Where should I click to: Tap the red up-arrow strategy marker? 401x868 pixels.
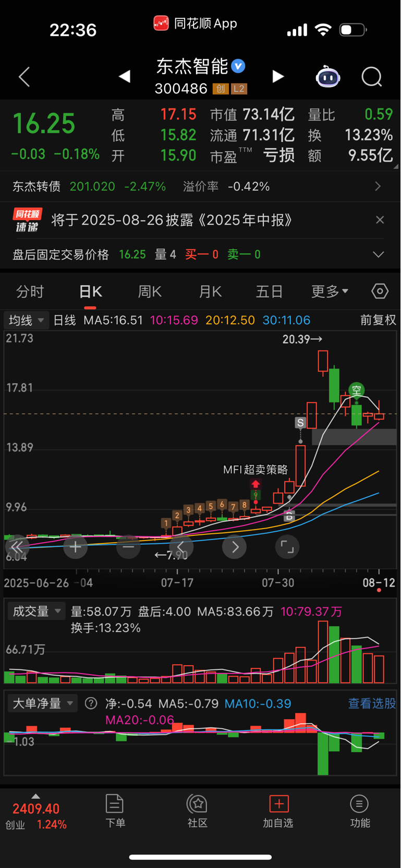pos(256,485)
